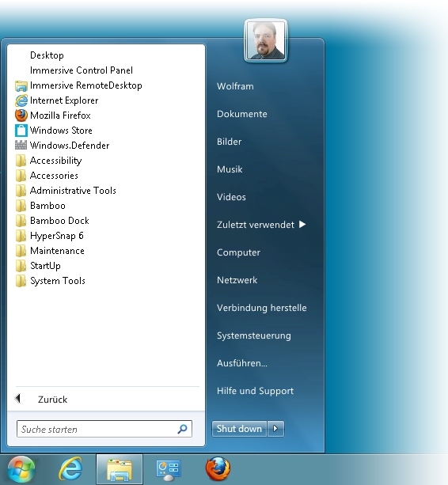This screenshot has width=448, height=485.
Task: Click the Windows Start orb
Action: 21,469
